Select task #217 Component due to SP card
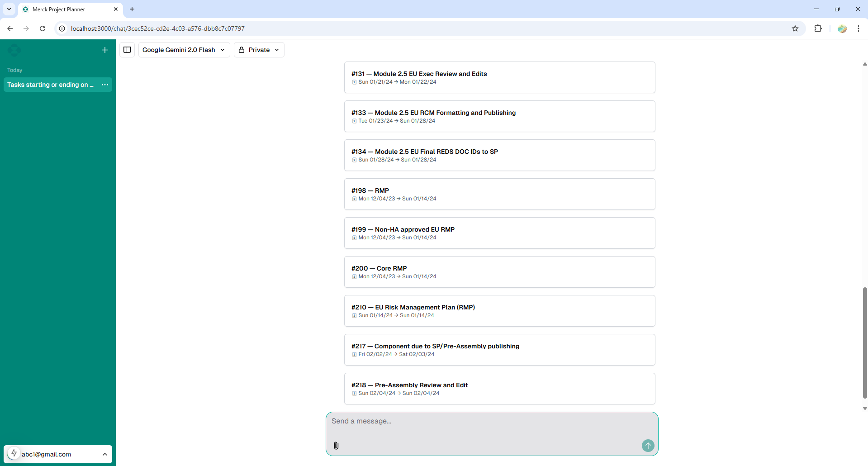868x466 pixels. pyautogui.click(x=499, y=350)
